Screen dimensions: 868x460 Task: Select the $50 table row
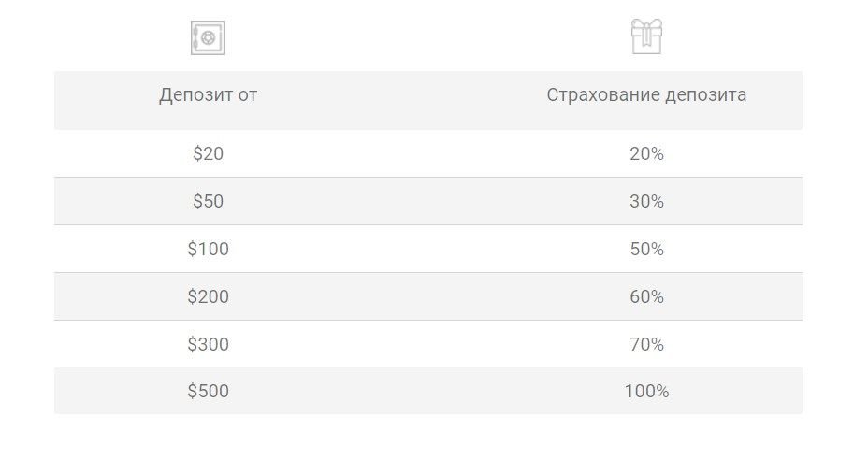click(x=427, y=201)
